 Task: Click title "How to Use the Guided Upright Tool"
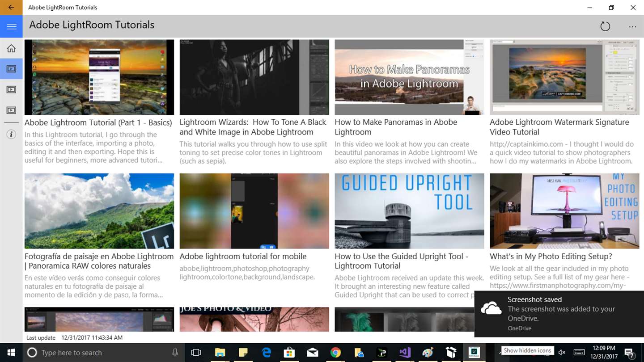point(402,261)
